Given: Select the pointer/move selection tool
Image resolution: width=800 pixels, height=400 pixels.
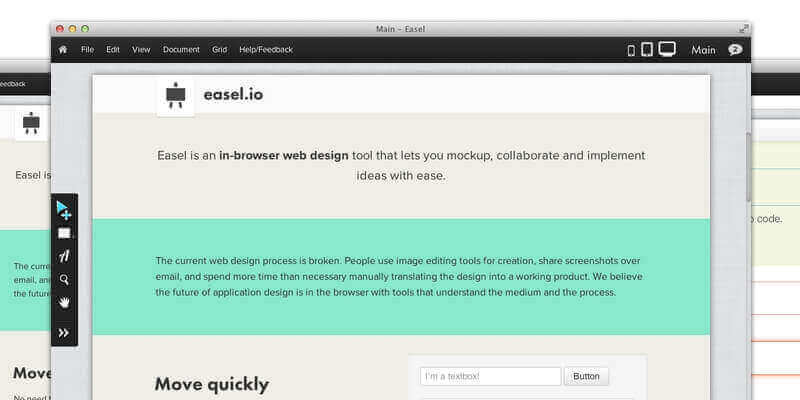Looking at the screenshot, I should 64,210.
